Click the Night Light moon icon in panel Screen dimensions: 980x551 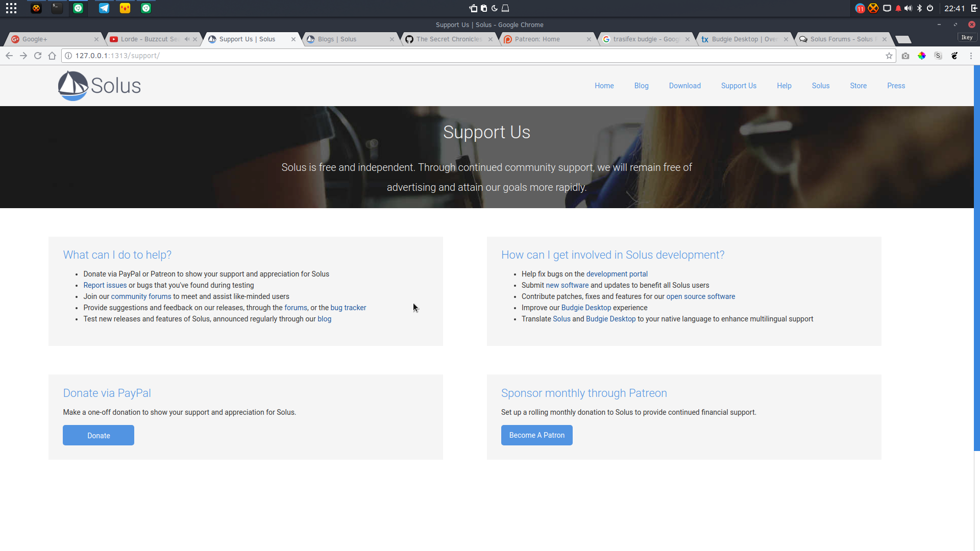(494, 8)
